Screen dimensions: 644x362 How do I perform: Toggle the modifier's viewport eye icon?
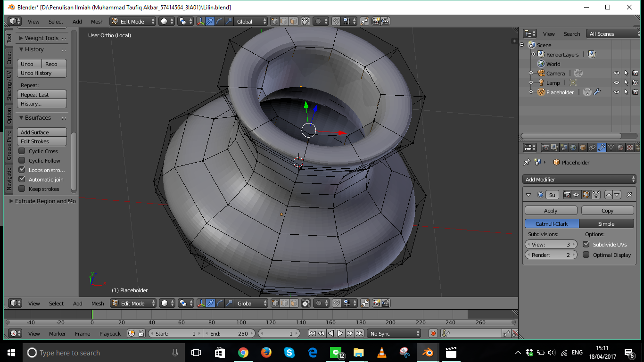pyautogui.click(x=576, y=195)
